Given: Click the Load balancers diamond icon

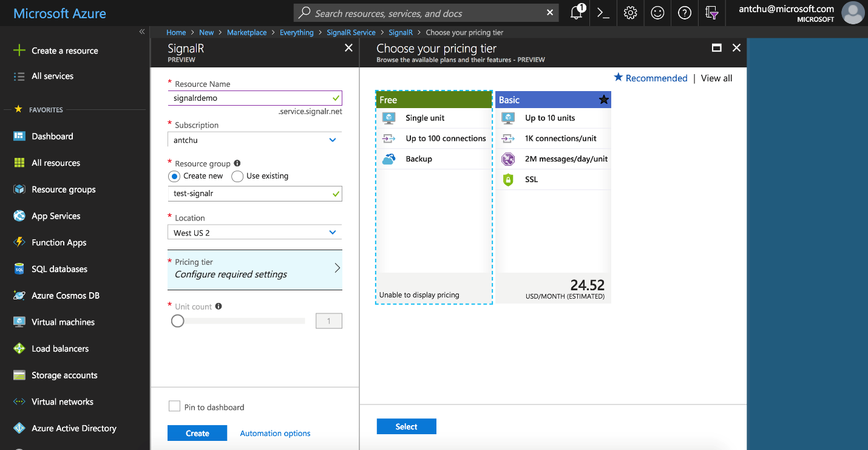Looking at the screenshot, I should (x=19, y=349).
